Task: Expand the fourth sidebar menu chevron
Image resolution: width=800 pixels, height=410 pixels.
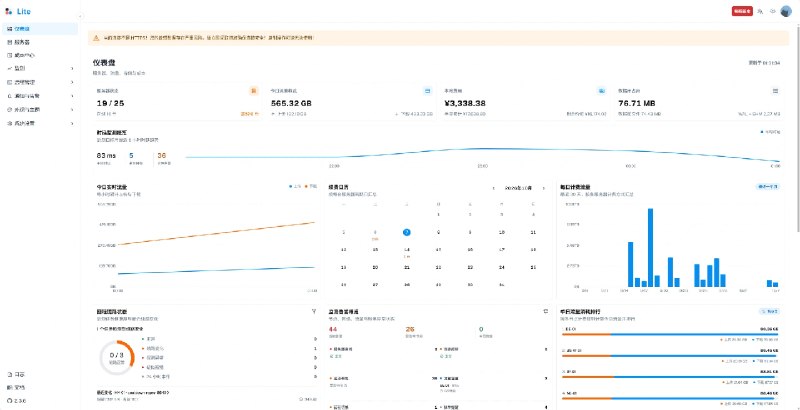Action: pyautogui.click(x=72, y=68)
